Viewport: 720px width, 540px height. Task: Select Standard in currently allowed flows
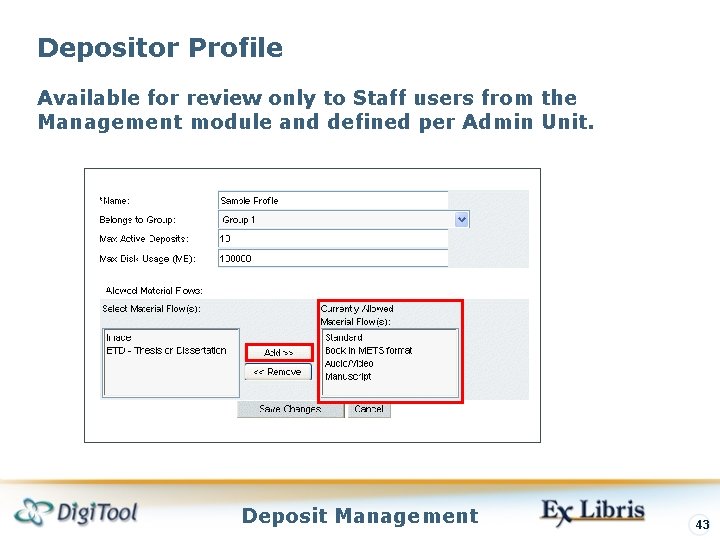[344, 338]
